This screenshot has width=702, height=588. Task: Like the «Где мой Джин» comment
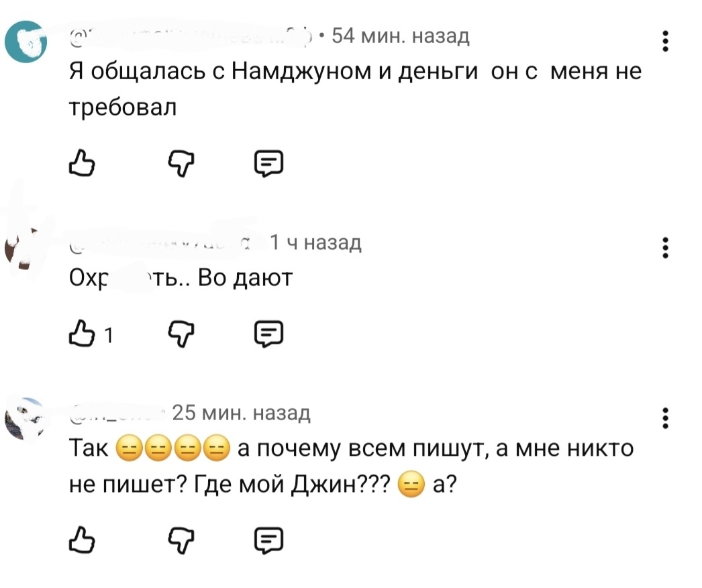tap(82, 539)
